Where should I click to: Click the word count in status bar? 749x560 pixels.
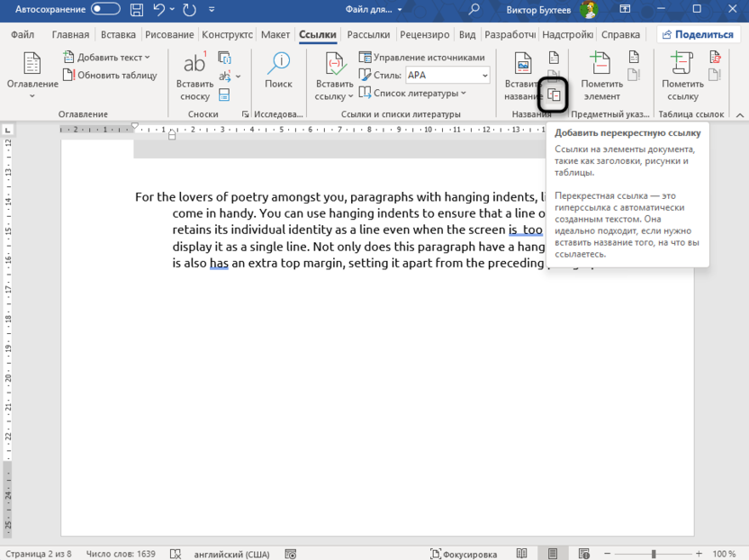[x=122, y=554]
